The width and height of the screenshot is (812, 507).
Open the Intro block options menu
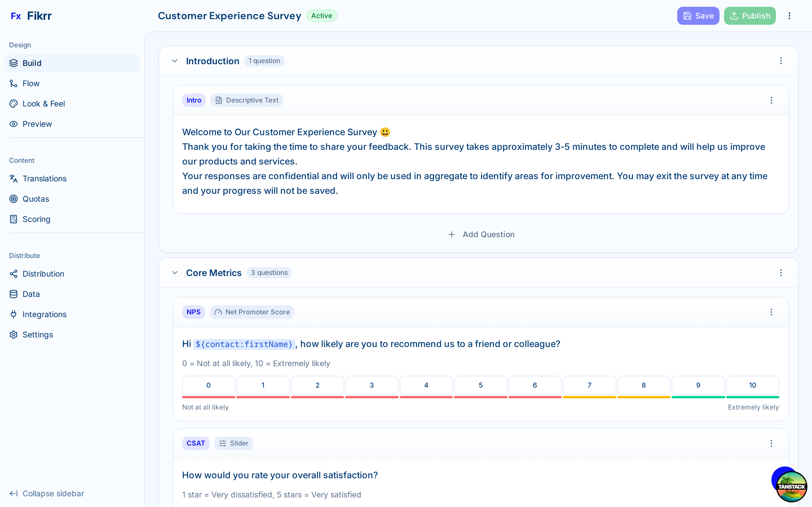(x=771, y=100)
